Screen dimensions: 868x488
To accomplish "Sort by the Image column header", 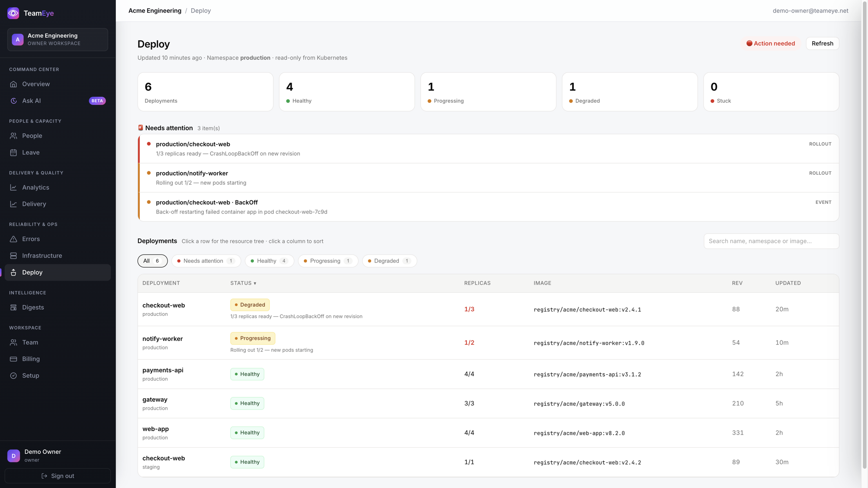I will coord(542,283).
